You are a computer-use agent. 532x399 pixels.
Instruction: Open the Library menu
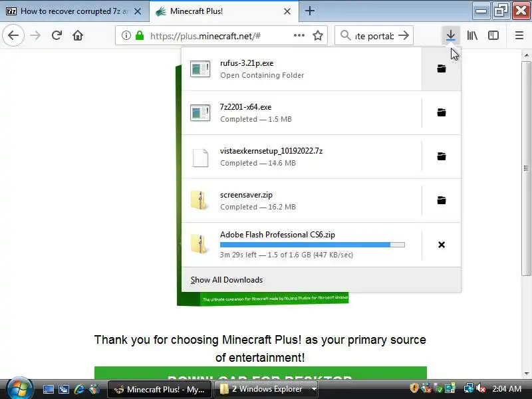472,35
